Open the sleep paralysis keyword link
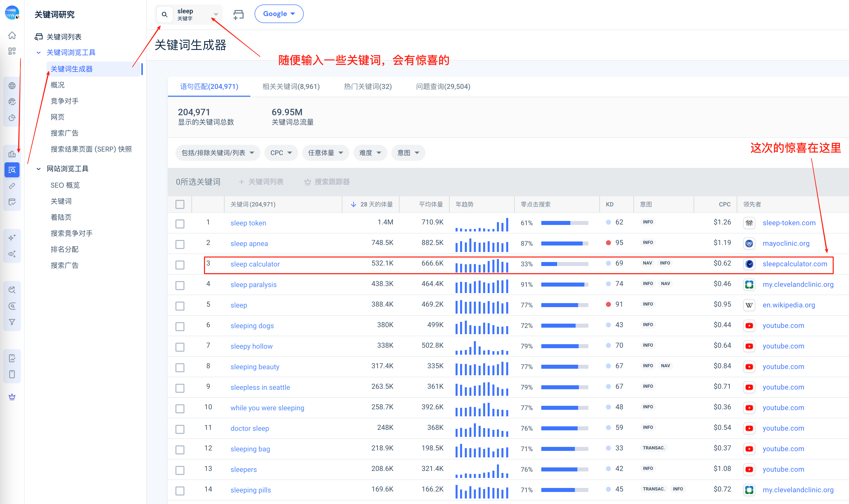 pos(253,285)
